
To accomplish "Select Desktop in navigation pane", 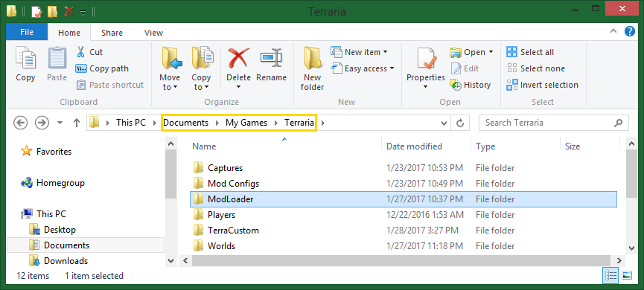I will (53, 230).
